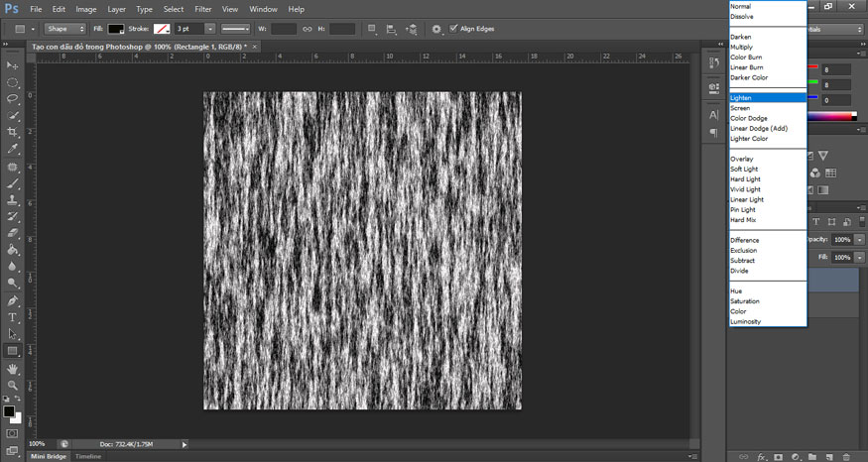Open the Paragraph panel icon
868x462 pixels.
coord(714,133)
